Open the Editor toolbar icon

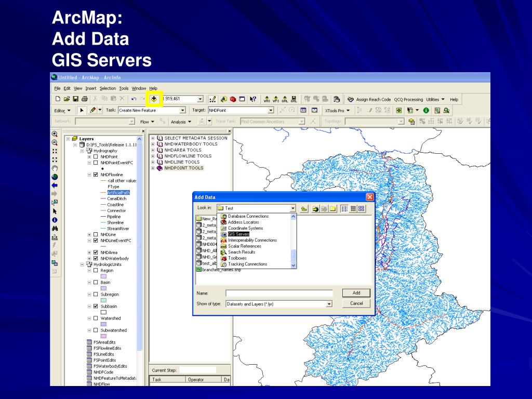click(x=212, y=99)
